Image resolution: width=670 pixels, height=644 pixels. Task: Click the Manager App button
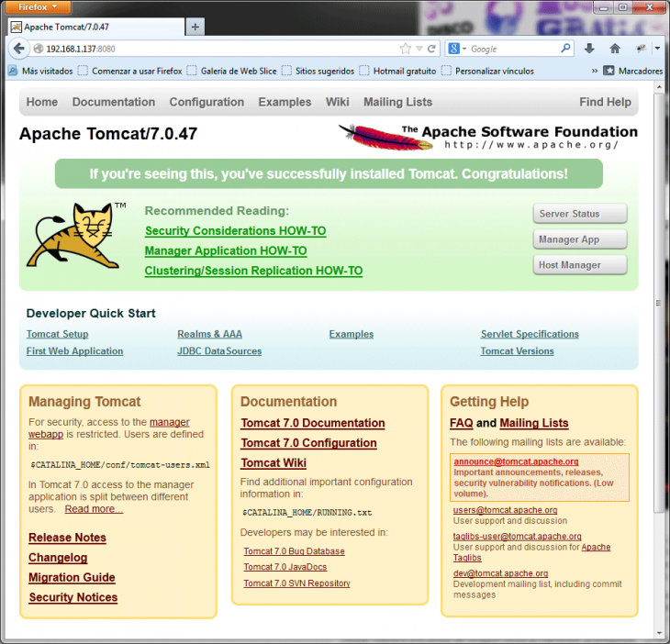[x=580, y=239]
